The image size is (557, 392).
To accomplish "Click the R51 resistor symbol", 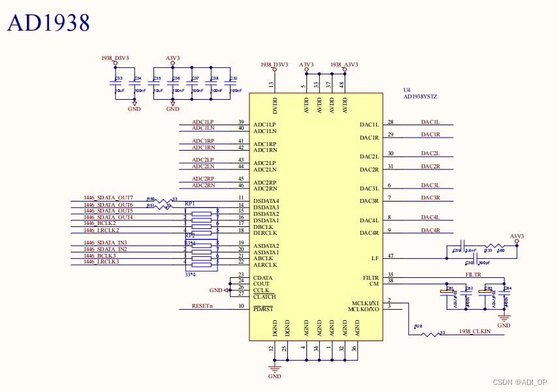I will (164, 207).
